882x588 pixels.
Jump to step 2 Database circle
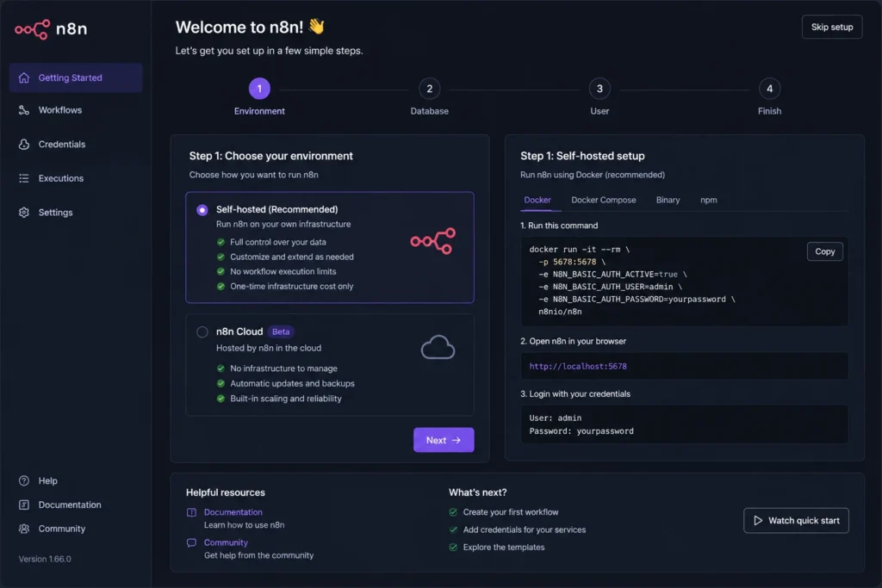tap(429, 89)
